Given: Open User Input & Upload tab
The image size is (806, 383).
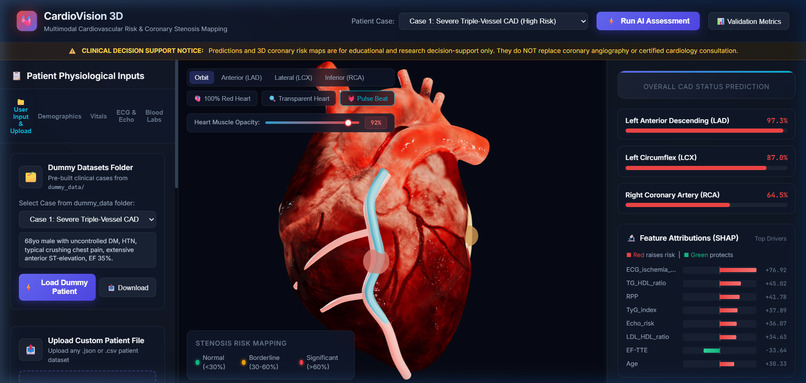Looking at the screenshot, I should [x=21, y=116].
